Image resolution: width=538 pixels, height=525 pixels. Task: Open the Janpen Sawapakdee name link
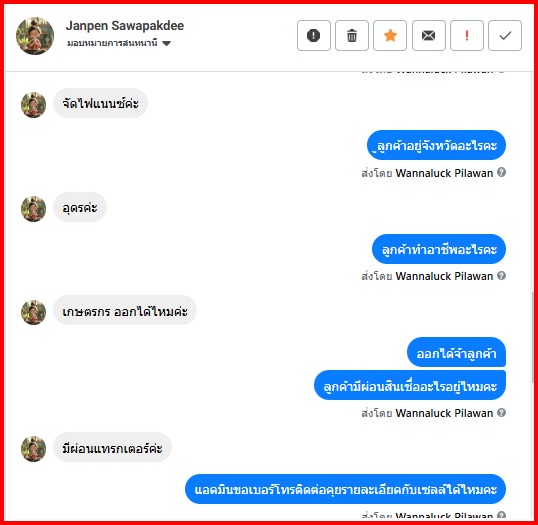pos(125,26)
